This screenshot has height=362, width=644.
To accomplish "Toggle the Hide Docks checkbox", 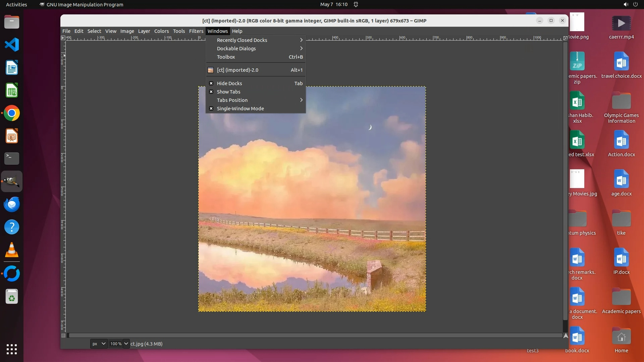I will tap(211, 83).
